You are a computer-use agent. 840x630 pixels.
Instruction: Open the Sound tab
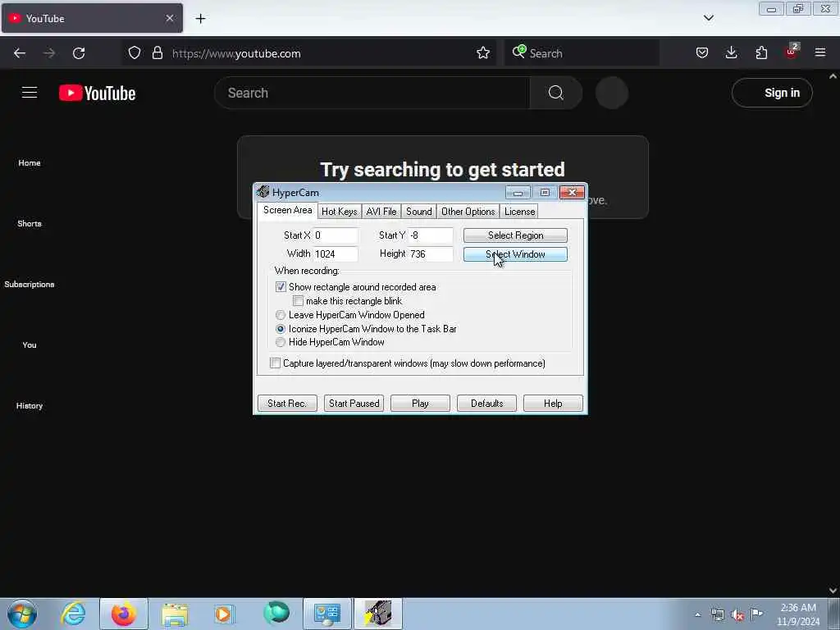pos(419,212)
